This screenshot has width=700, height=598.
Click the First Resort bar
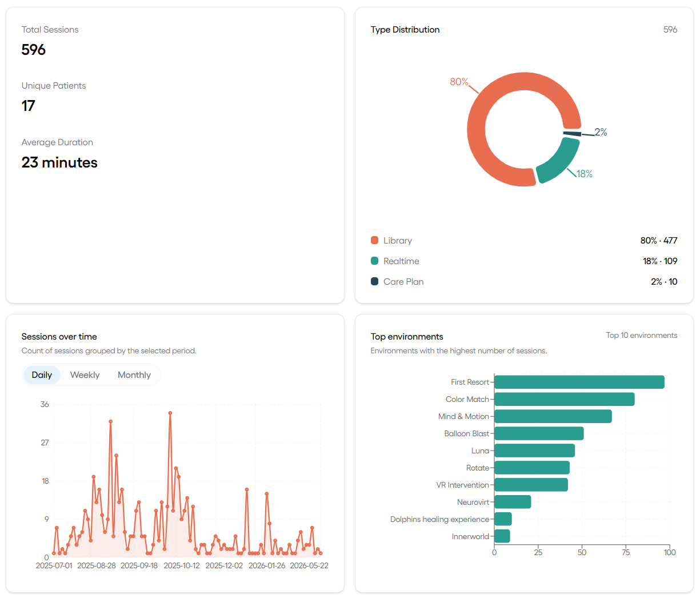coord(579,382)
